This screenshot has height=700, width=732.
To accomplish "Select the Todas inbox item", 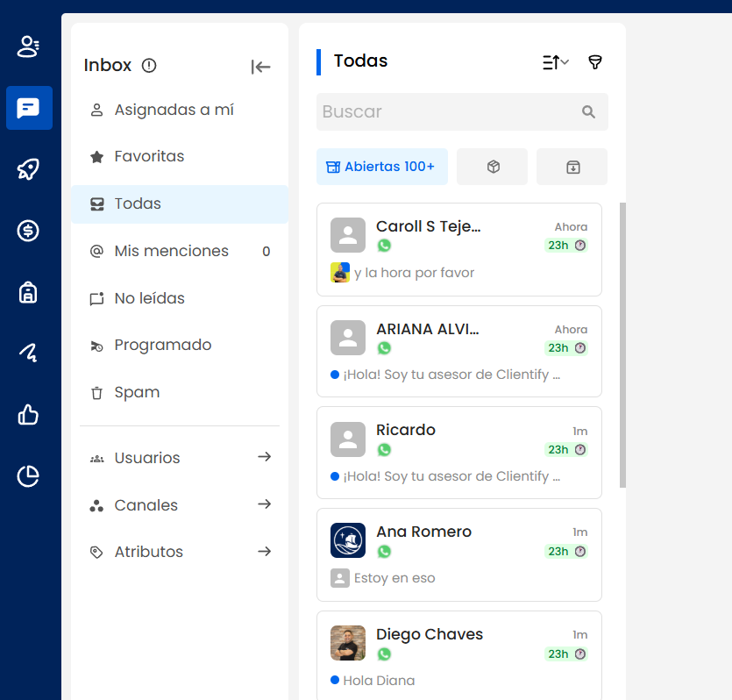I will point(180,204).
